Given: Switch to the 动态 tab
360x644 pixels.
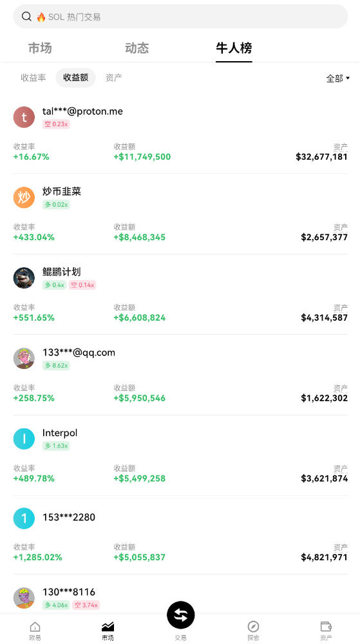Looking at the screenshot, I should [137, 48].
